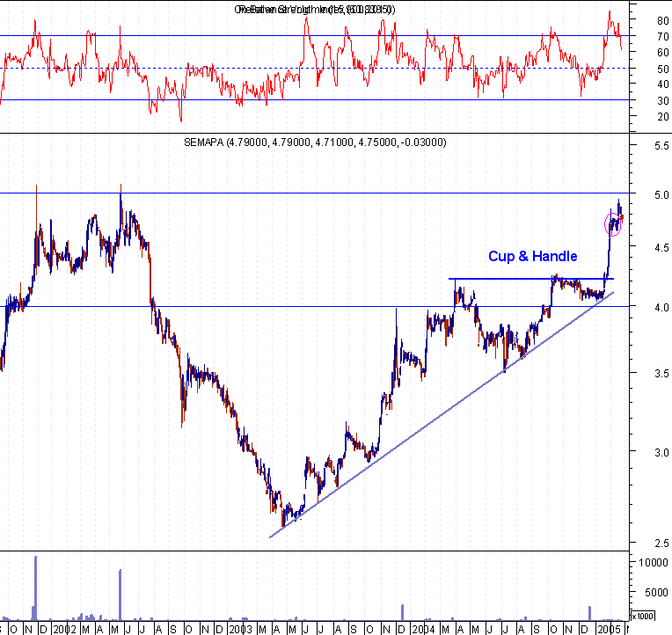The width and height of the screenshot is (672, 635).
Task: Click the x1000 volume scale box
Action: pos(642,617)
